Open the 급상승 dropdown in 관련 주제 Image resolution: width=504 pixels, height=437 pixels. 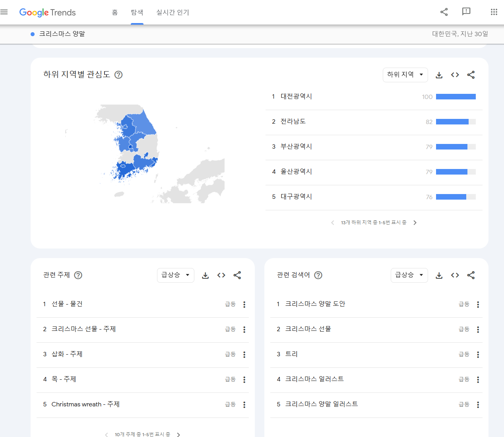coord(175,275)
